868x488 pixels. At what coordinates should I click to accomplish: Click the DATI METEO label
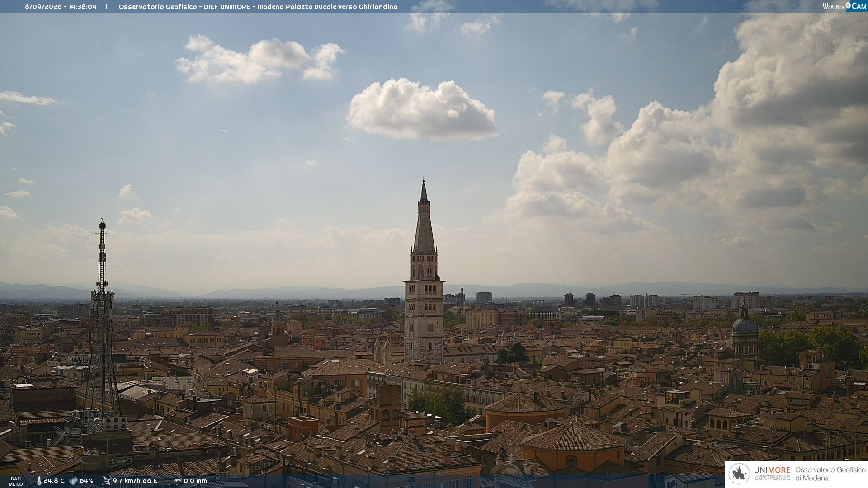tap(16, 481)
